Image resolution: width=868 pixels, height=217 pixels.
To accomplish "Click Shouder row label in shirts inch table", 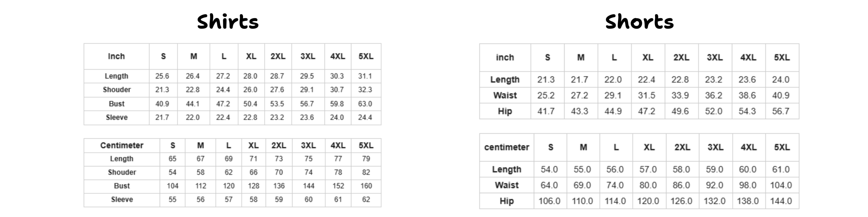I will [x=117, y=90].
